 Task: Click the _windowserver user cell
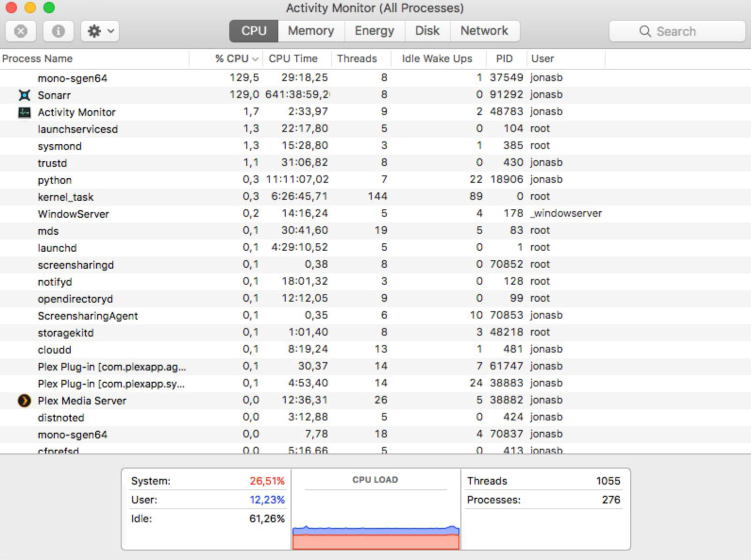566,214
